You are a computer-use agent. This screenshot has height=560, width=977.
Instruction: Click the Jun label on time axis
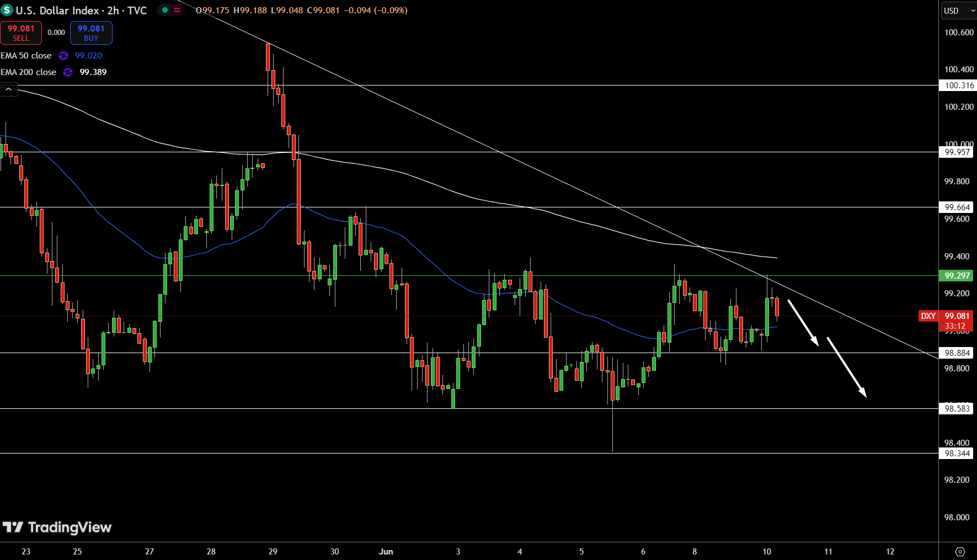pos(386,552)
